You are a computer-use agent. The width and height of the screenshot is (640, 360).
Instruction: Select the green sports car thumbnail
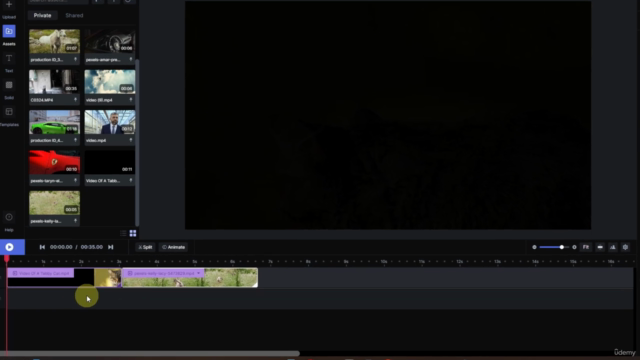(x=54, y=122)
